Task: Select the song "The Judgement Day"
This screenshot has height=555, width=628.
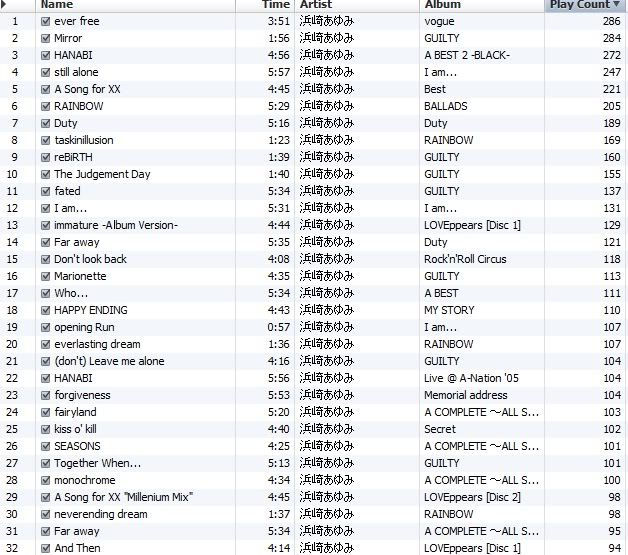Action: pos(102,174)
